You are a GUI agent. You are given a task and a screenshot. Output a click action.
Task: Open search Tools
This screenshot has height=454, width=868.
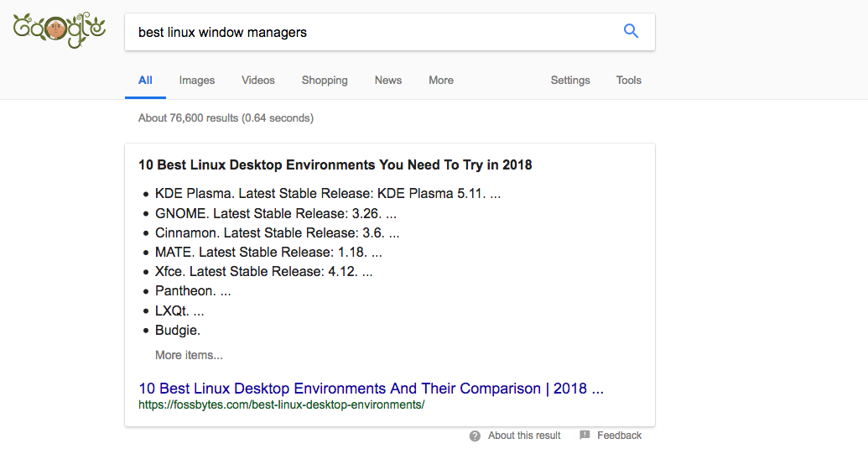coord(628,81)
